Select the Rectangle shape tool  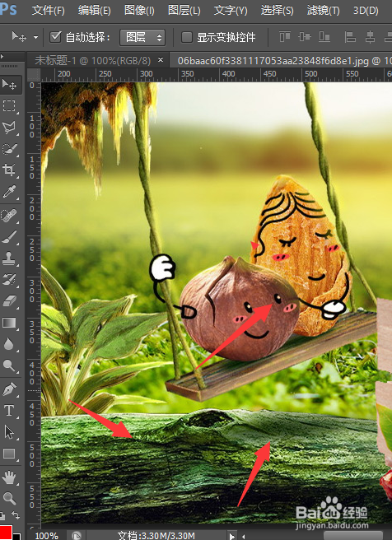tap(9, 454)
